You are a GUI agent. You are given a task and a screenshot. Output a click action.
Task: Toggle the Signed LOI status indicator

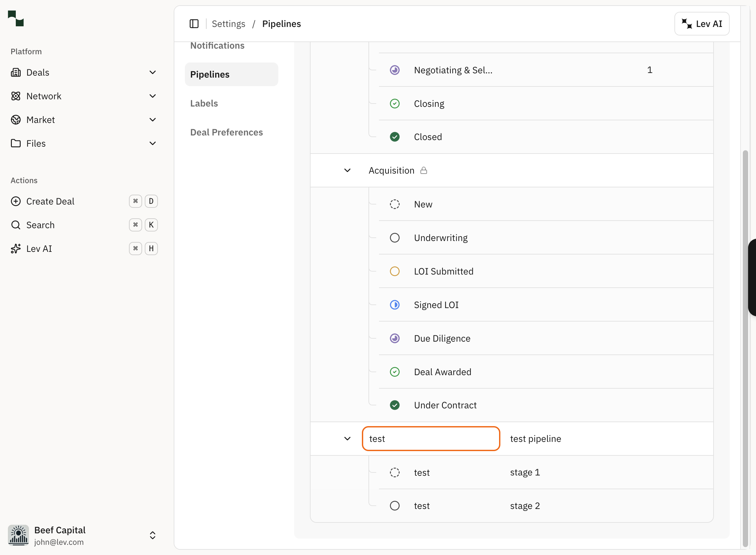(395, 305)
